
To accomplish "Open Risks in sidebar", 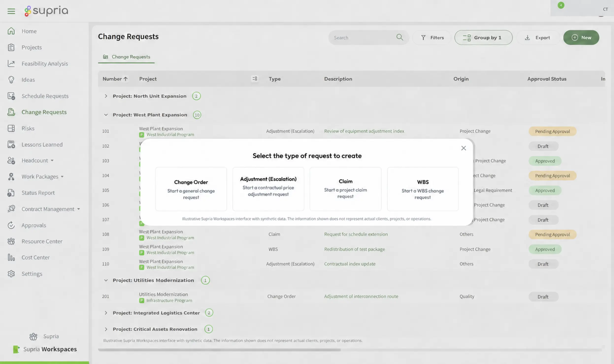I will pyautogui.click(x=28, y=128).
